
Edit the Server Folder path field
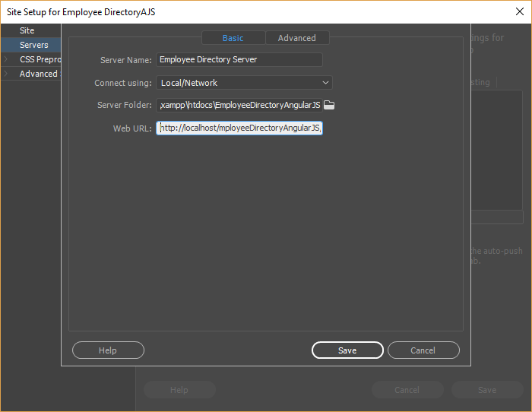tap(239, 105)
